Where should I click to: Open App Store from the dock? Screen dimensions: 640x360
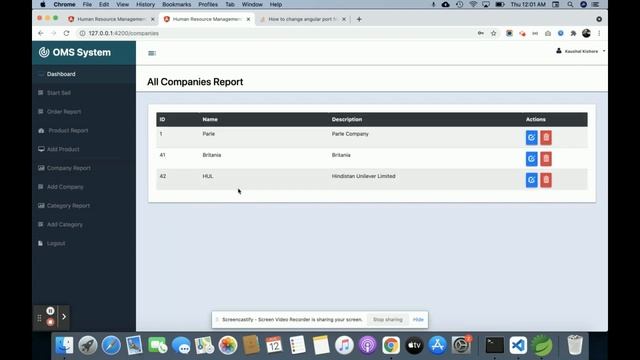click(x=438, y=345)
